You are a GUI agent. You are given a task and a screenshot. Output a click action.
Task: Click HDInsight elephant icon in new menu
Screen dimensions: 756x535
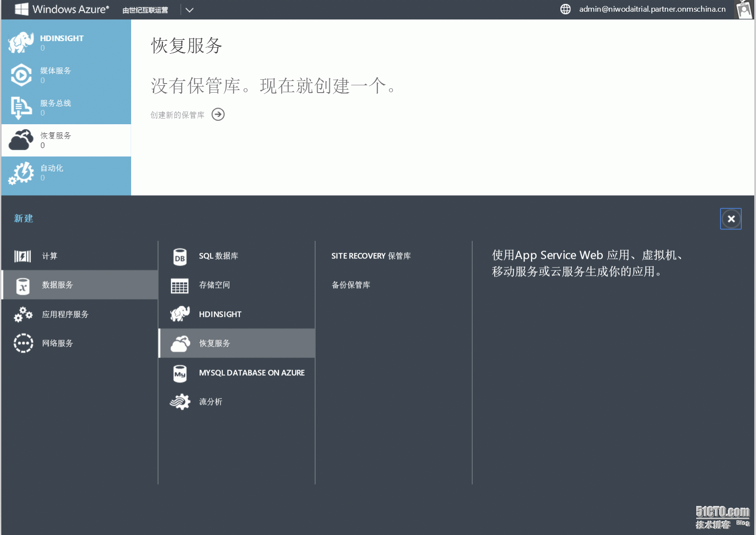(x=180, y=314)
